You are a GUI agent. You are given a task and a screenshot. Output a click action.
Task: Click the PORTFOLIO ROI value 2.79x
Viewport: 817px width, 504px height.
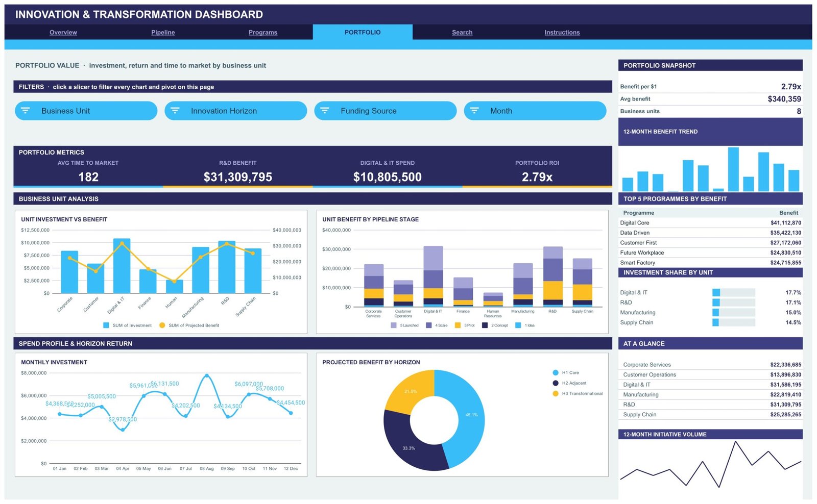(537, 177)
